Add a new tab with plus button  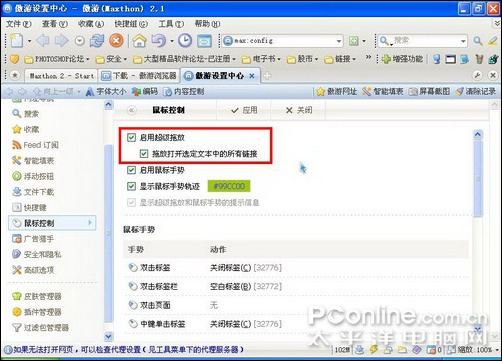[x=267, y=76]
